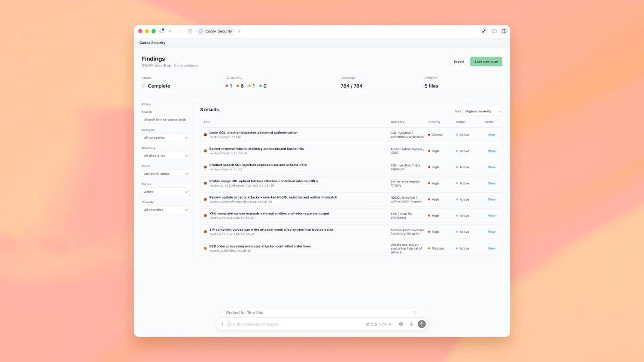Click the microphone dictation icon
The height and width of the screenshot is (362, 644).
[411, 324]
